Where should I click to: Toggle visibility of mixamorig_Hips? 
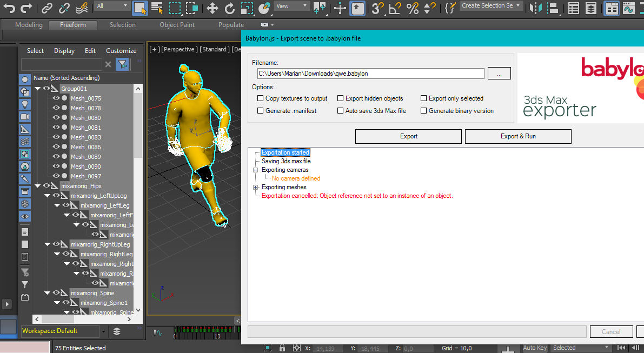47,185
